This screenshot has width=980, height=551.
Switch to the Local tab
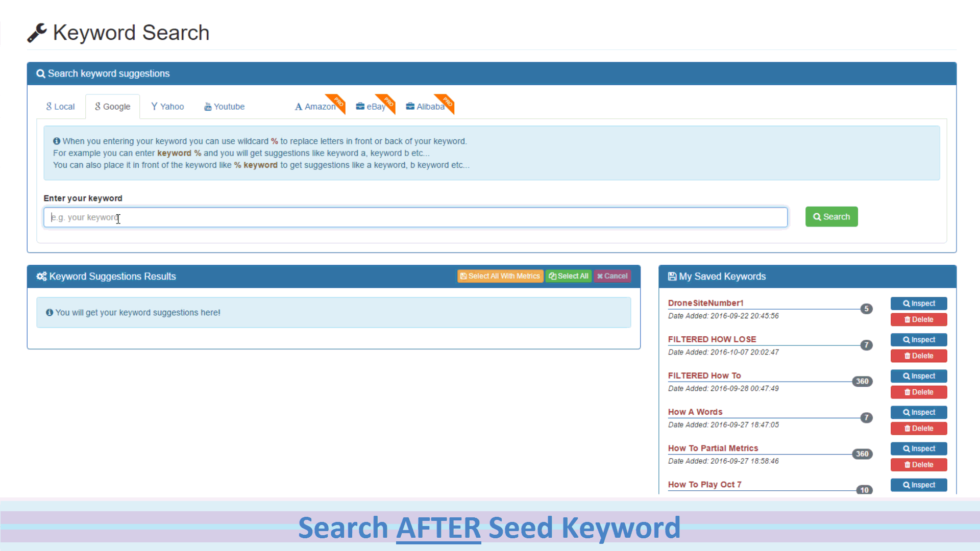click(x=60, y=107)
